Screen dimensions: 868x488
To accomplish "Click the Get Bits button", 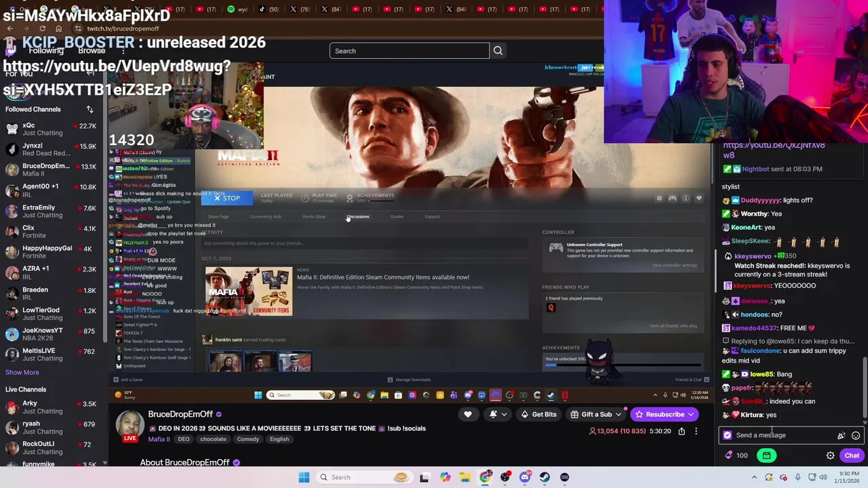I will coord(538,414).
